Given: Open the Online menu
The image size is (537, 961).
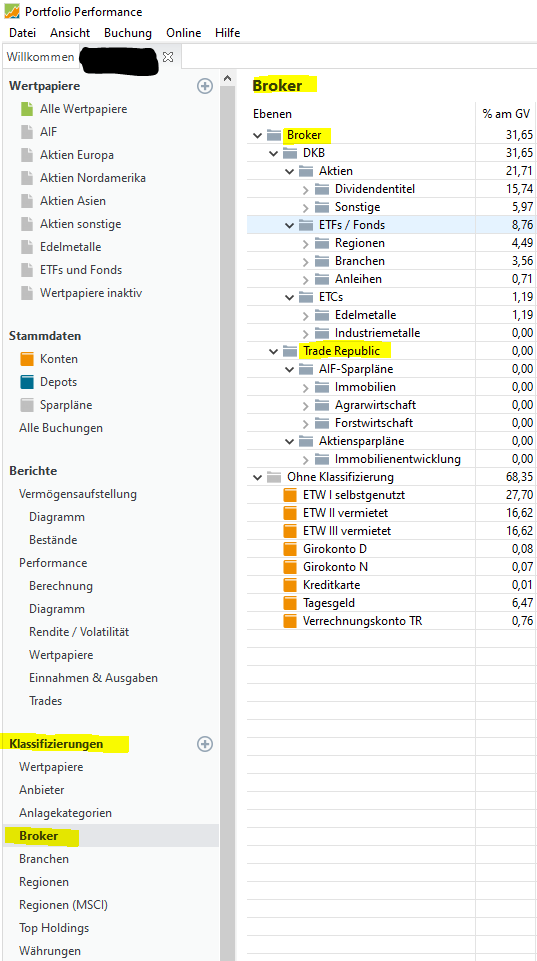Looking at the screenshot, I should (183, 32).
